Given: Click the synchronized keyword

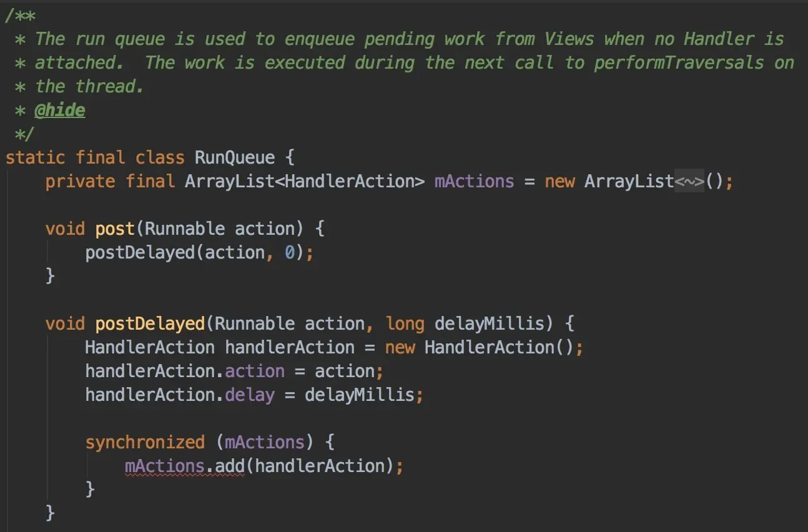Looking at the screenshot, I should (145, 443).
